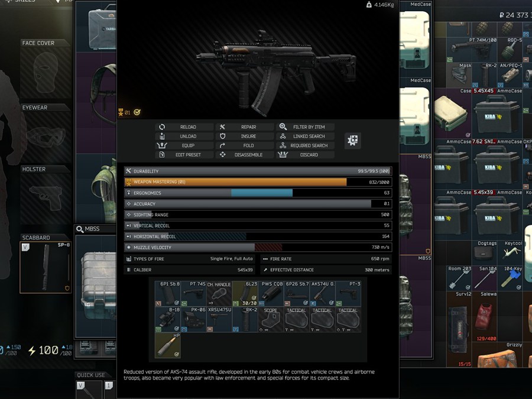Select the RGD-5 grenade in stash
This screenshot has width=532, height=399.
[x=510, y=50]
